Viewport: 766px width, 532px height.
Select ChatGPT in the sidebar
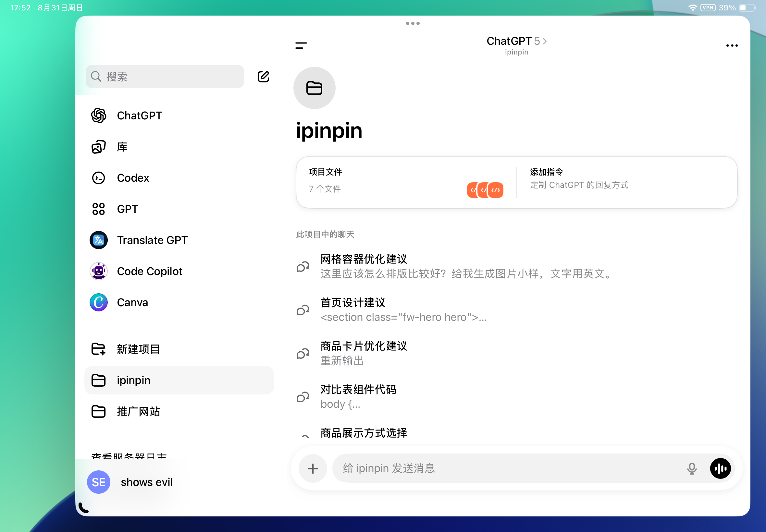pyautogui.click(x=179, y=116)
